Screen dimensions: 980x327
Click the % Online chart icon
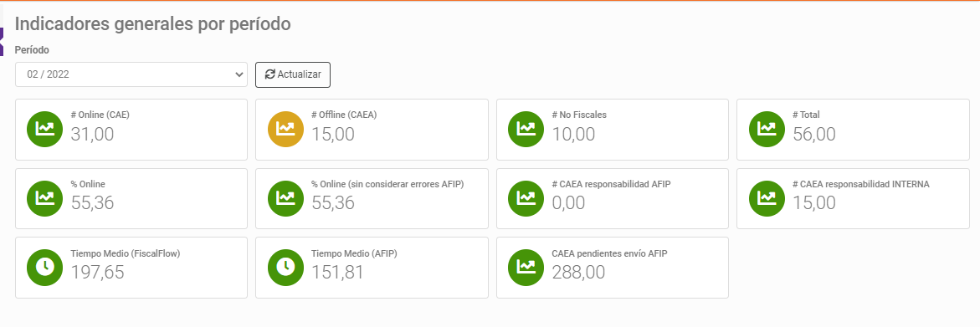click(x=45, y=198)
